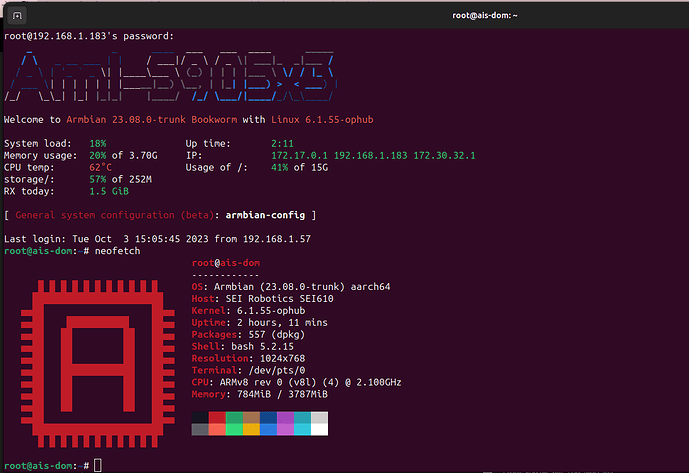Click the password prompt line at top

click(x=89, y=36)
